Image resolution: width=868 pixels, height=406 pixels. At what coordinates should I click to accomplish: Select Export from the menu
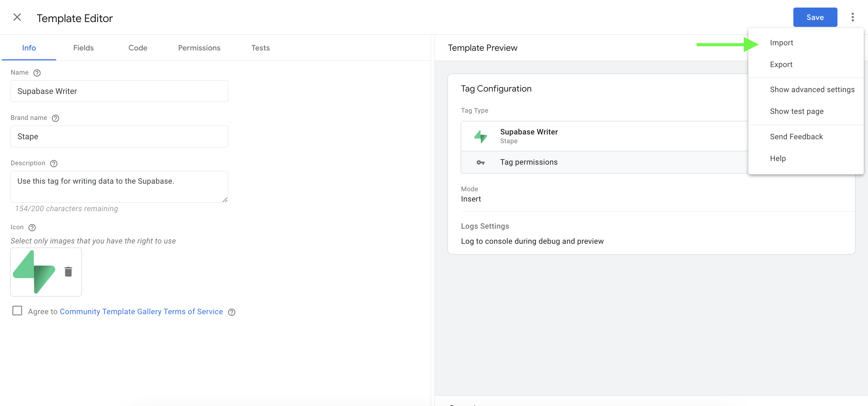pyautogui.click(x=806, y=65)
